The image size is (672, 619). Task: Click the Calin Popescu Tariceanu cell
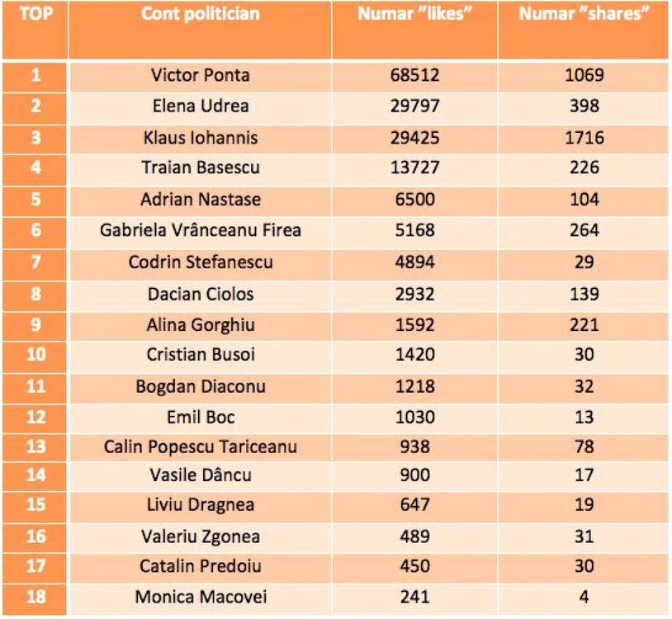tap(200, 447)
